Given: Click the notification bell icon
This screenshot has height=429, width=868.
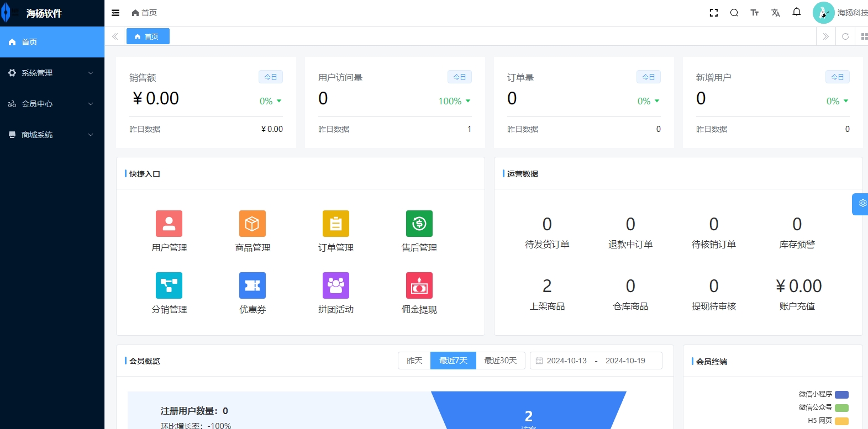Looking at the screenshot, I should pyautogui.click(x=797, y=12).
